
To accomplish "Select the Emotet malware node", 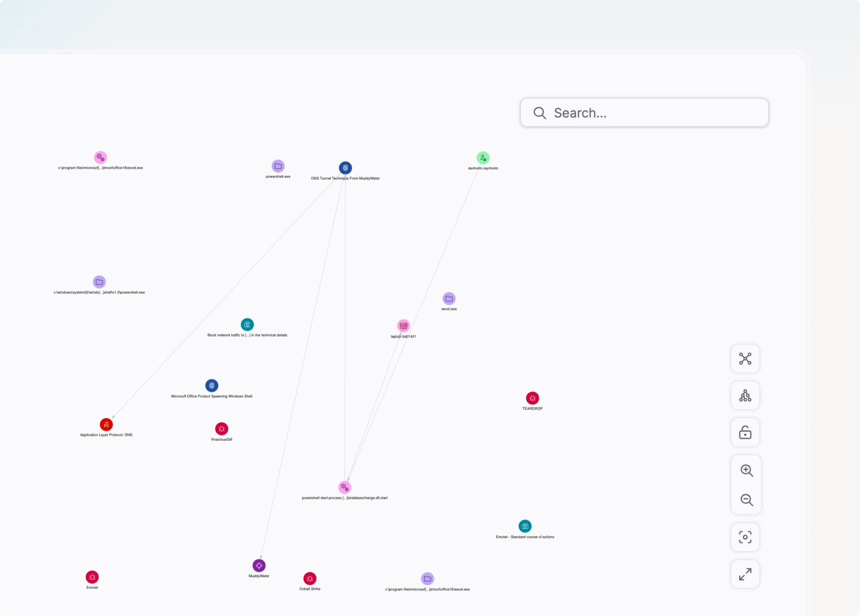I will pos(92,577).
